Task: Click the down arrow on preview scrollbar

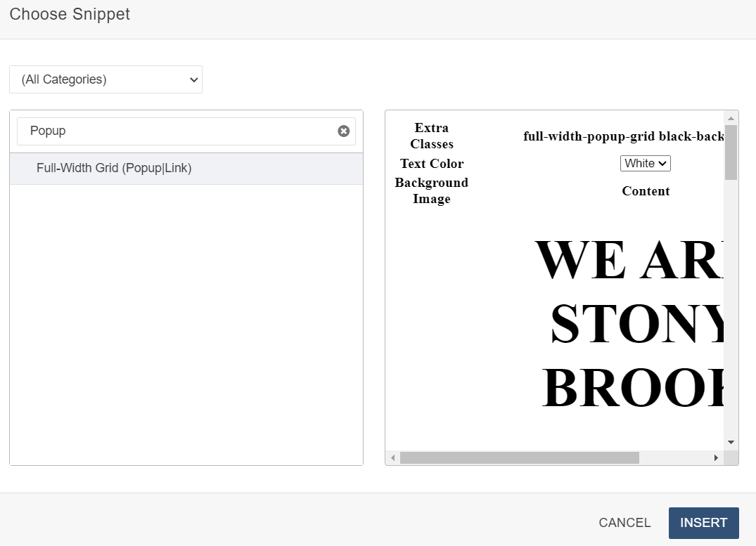Action: [731, 442]
